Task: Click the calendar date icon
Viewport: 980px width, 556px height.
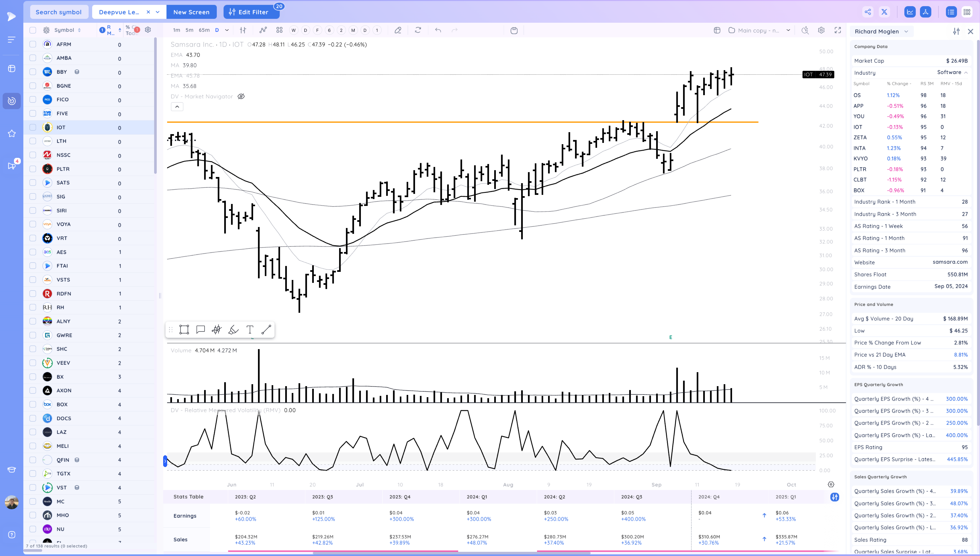Action: click(514, 31)
